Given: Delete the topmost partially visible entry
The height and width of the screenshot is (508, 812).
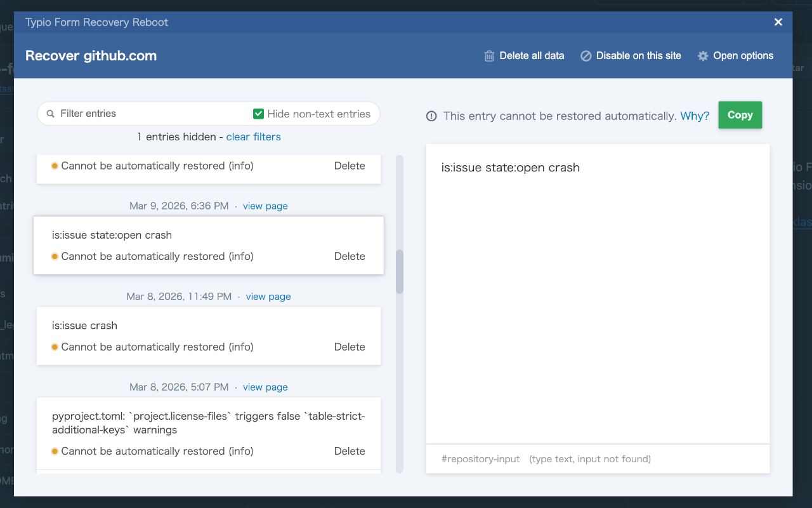Looking at the screenshot, I should pos(350,166).
